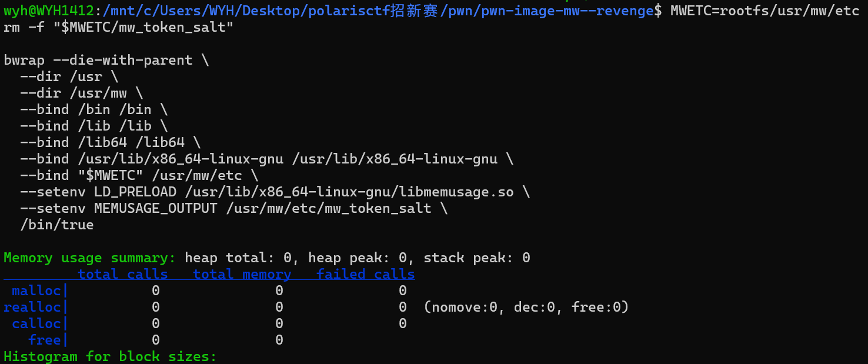This screenshot has width=868, height=364.
Task: Click the --bind /bin /bin line
Action: [94, 109]
